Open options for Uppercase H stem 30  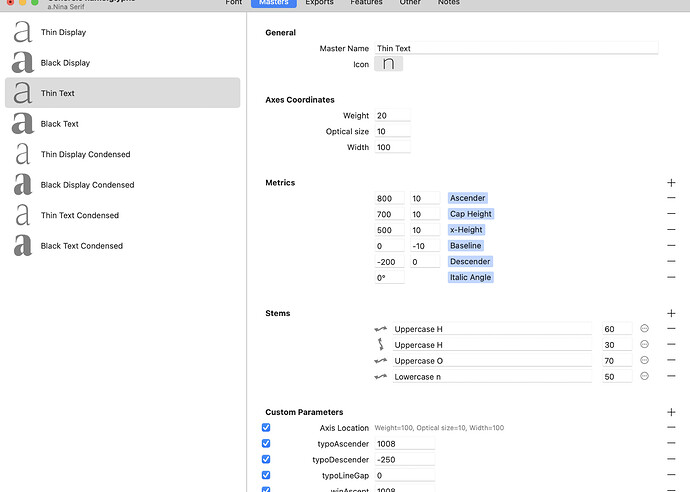(644, 344)
